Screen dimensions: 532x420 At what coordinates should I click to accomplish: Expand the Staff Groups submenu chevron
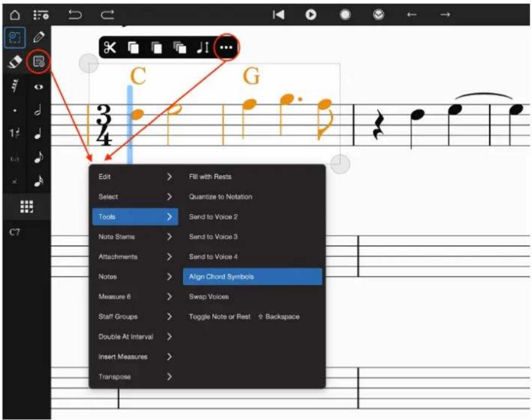click(170, 317)
